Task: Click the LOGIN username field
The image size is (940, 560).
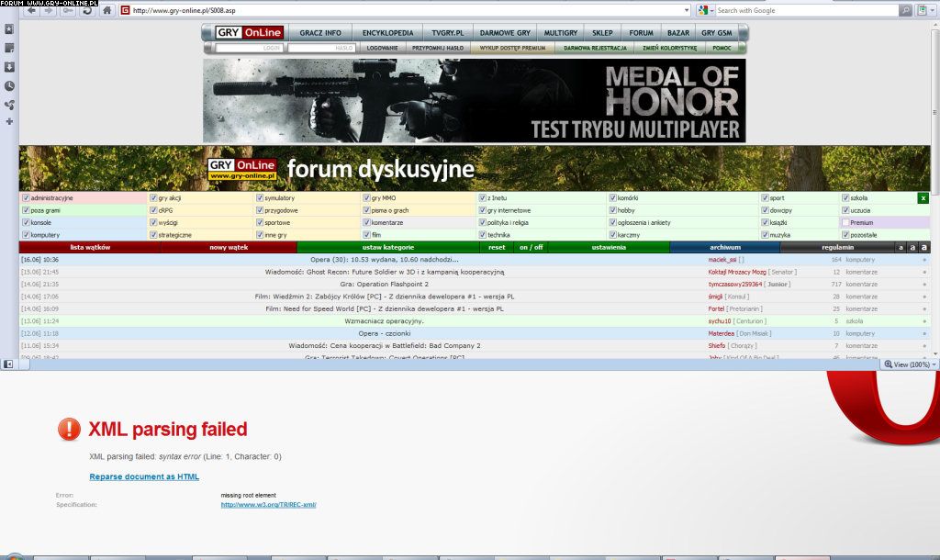Action: (x=248, y=48)
